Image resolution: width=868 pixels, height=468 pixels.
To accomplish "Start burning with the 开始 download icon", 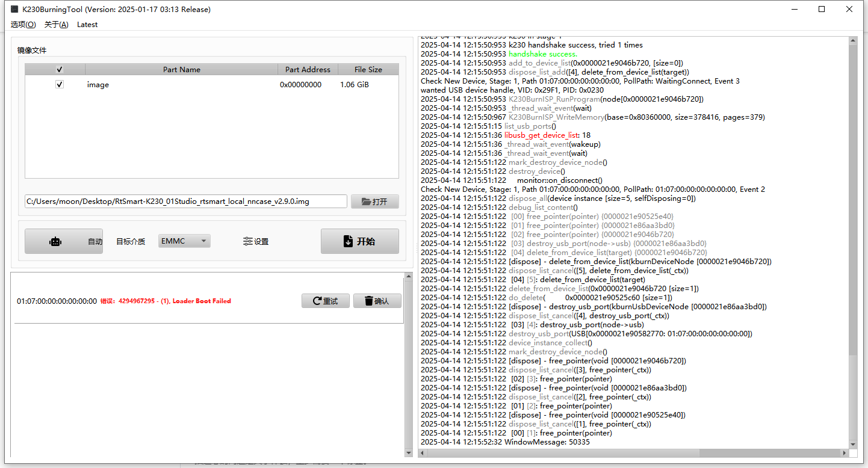I will [x=348, y=241].
